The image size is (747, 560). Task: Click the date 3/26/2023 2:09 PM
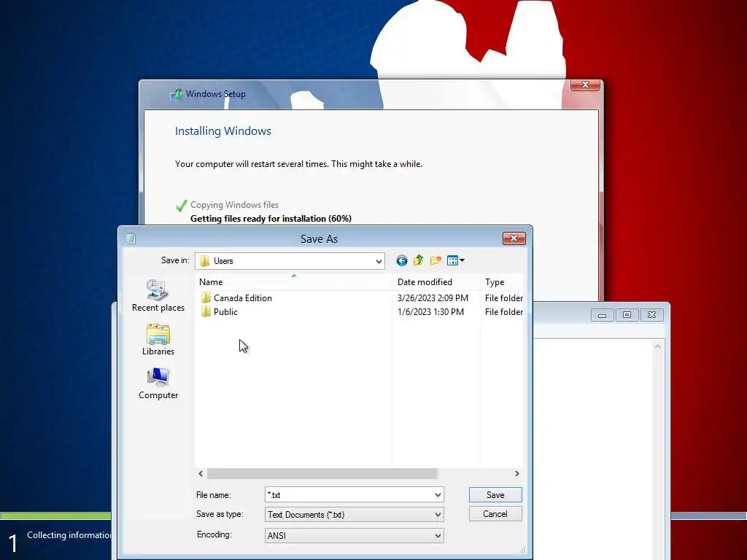click(433, 298)
